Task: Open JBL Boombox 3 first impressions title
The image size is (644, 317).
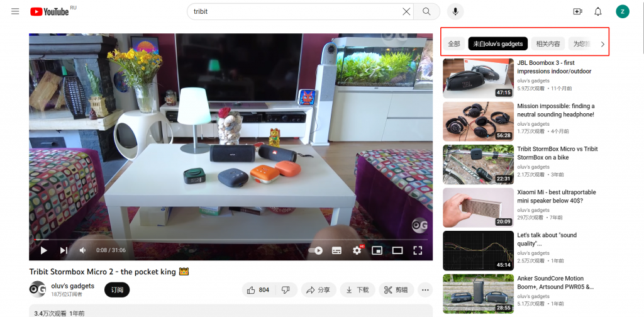Action: point(555,67)
